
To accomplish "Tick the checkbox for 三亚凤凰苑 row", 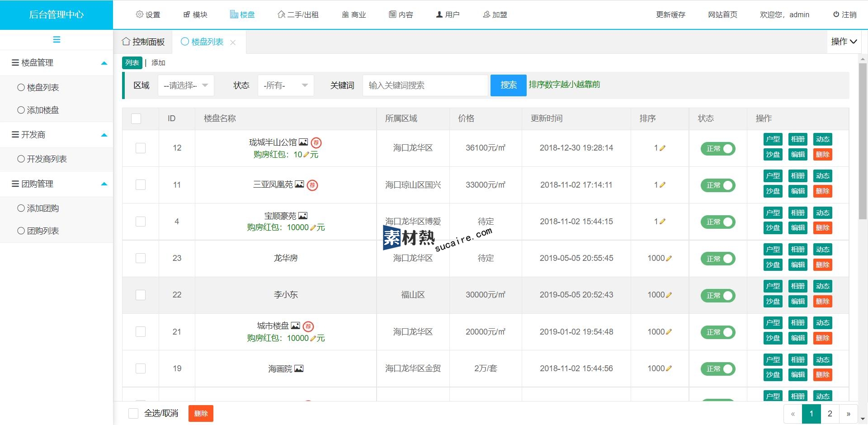I will point(141,184).
